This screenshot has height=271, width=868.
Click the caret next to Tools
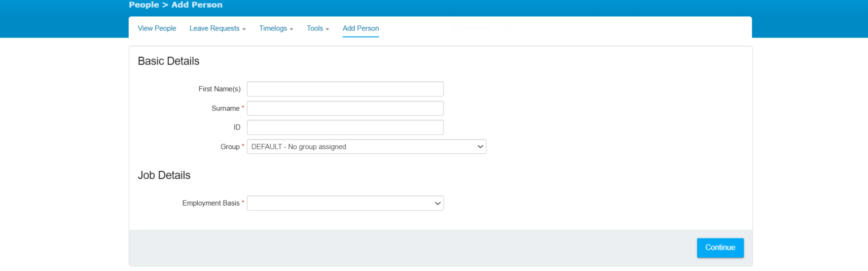[328, 29]
